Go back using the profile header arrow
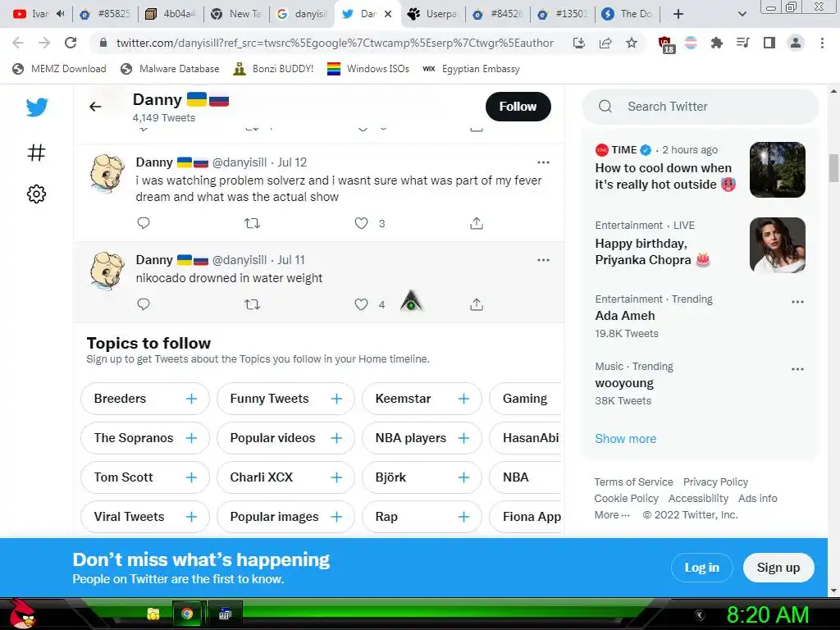The height and width of the screenshot is (630, 840). pyautogui.click(x=95, y=107)
